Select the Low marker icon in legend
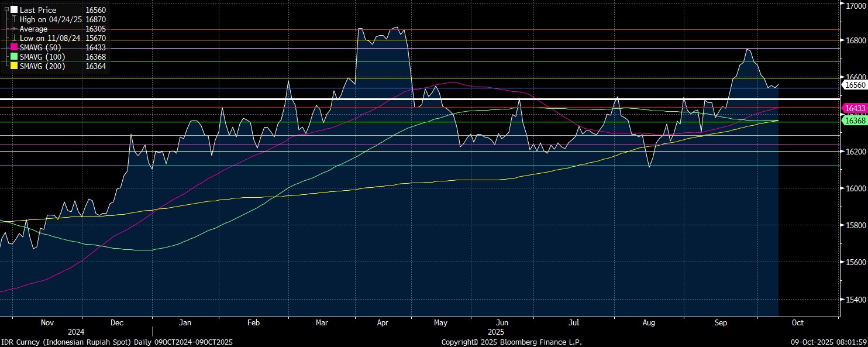 [14, 38]
